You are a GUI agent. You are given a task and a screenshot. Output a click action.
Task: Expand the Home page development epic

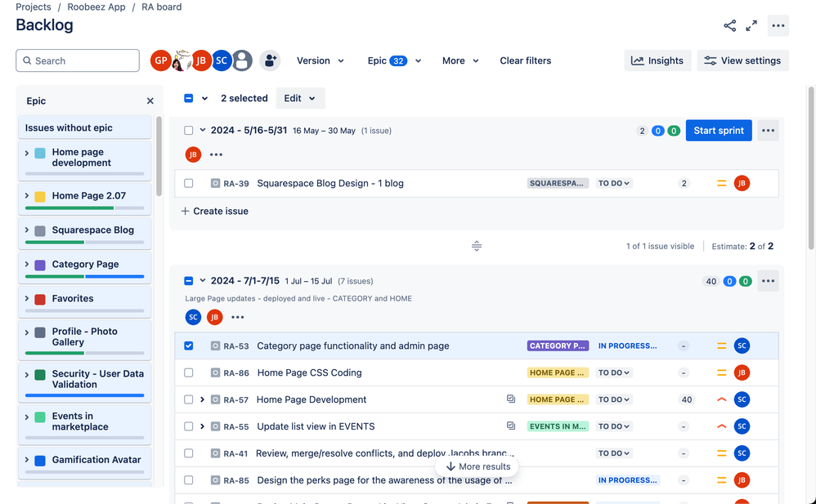pos(26,153)
